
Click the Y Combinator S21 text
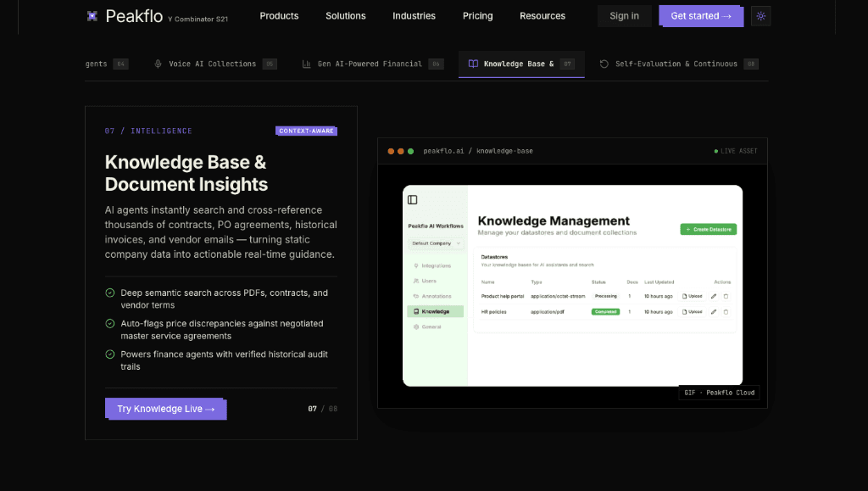tap(198, 20)
